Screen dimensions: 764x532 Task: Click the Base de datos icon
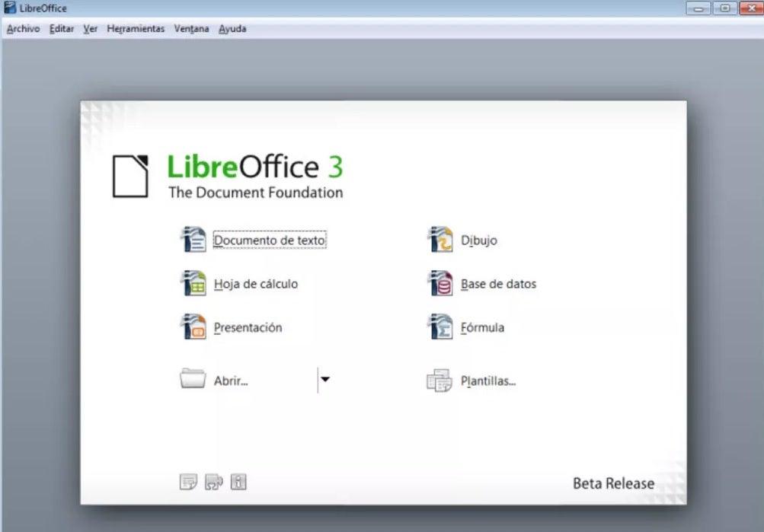click(x=440, y=284)
